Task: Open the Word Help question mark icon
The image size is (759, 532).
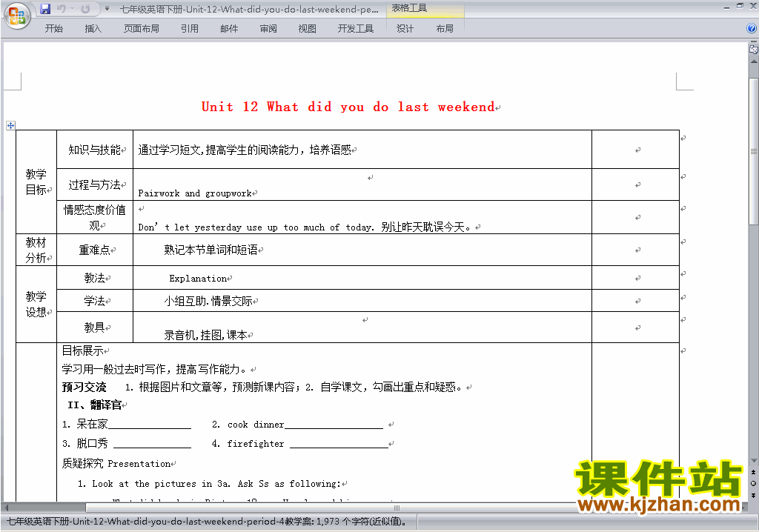Action: [752, 29]
